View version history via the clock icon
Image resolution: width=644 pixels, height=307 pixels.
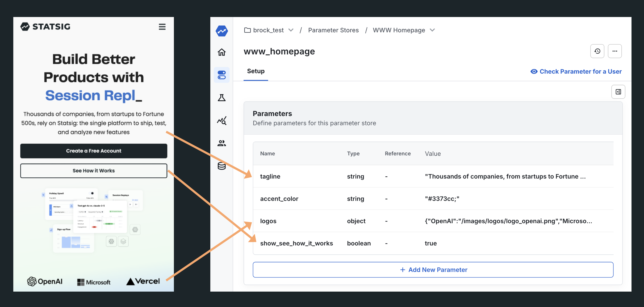point(597,51)
